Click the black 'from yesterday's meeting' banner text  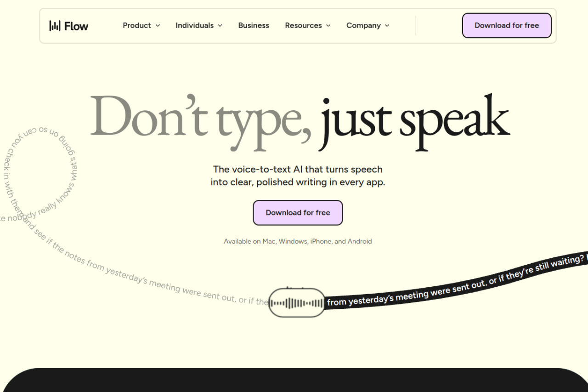(457, 280)
